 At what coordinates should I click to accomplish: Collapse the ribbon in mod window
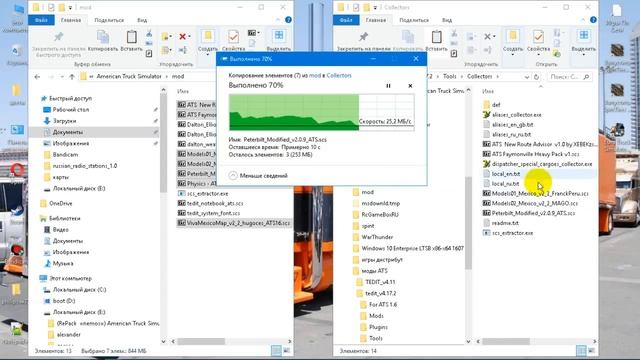pyautogui.click(x=278, y=20)
